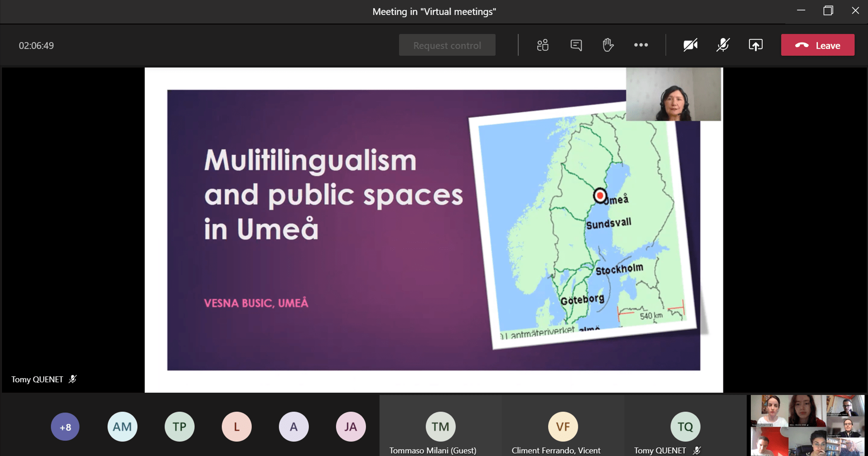Image resolution: width=868 pixels, height=456 pixels.
Task: Open the share content tray
Action: (756, 45)
